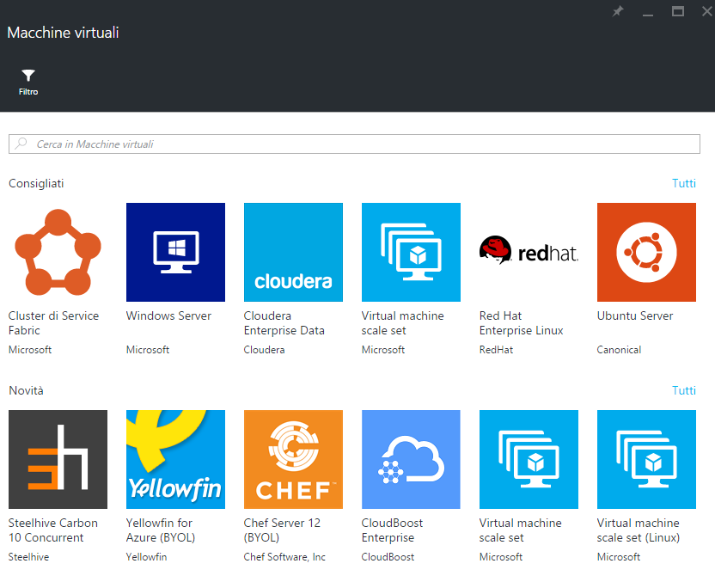Click the non-Linux 'Virtual machine scale set' title under Novità
Screen dimensions: 715x588
point(520,530)
